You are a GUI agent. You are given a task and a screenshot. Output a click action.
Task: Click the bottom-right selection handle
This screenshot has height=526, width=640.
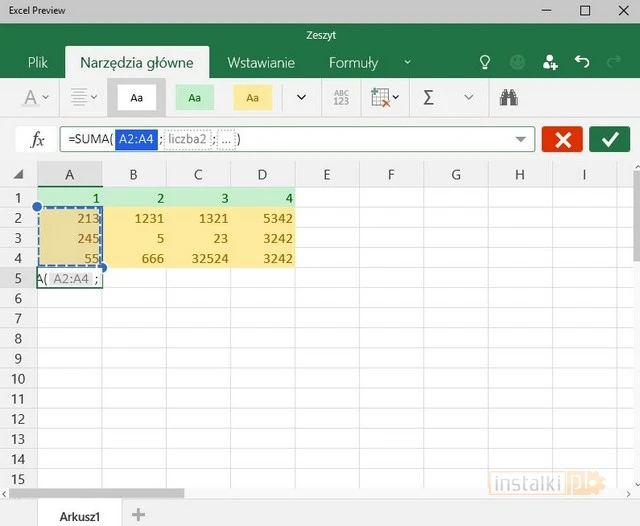pos(102,268)
